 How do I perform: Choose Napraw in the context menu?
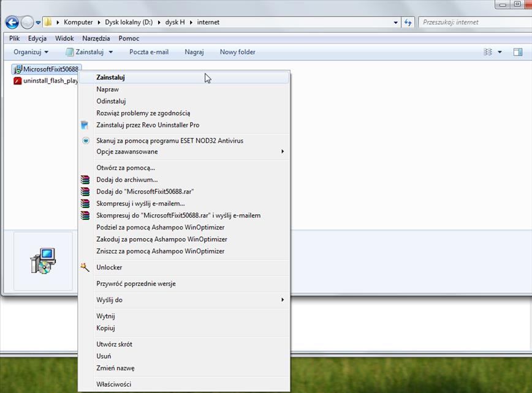(184, 89)
